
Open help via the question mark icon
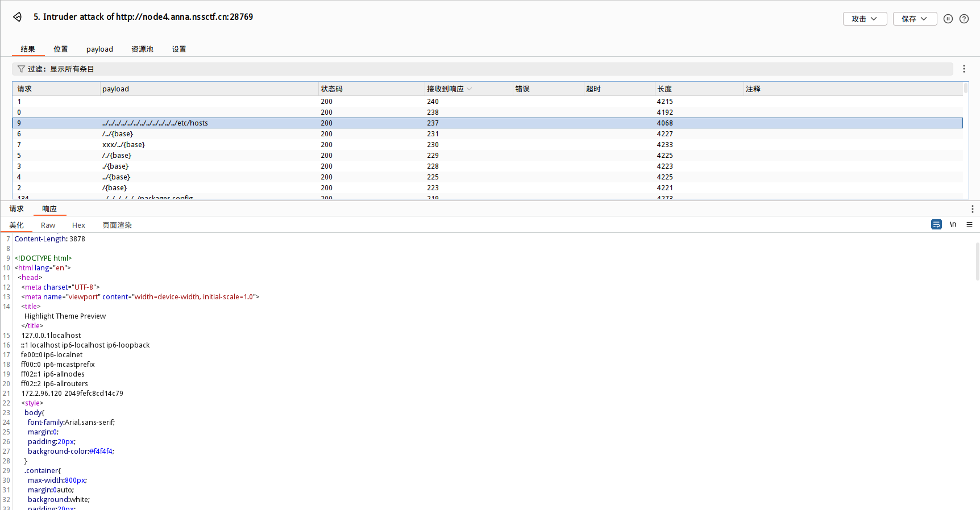[x=964, y=19]
